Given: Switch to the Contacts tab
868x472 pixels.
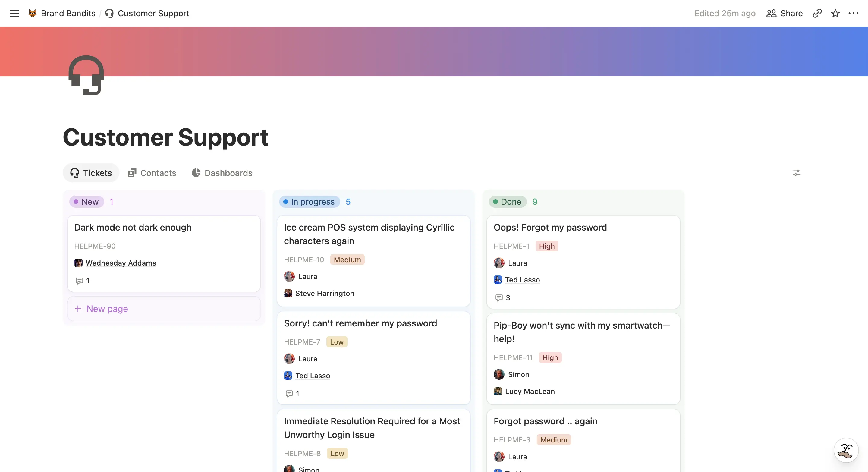Looking at the screenshot, I should tap(152, 173).
